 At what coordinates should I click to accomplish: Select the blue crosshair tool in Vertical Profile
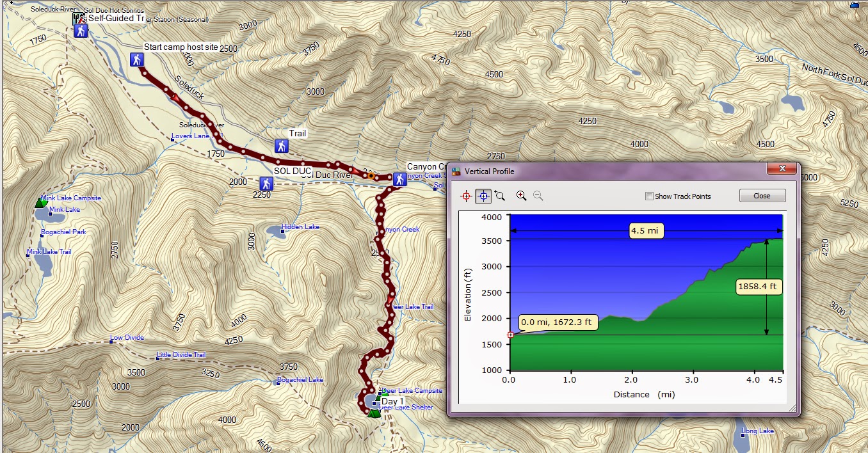[483, 196]
